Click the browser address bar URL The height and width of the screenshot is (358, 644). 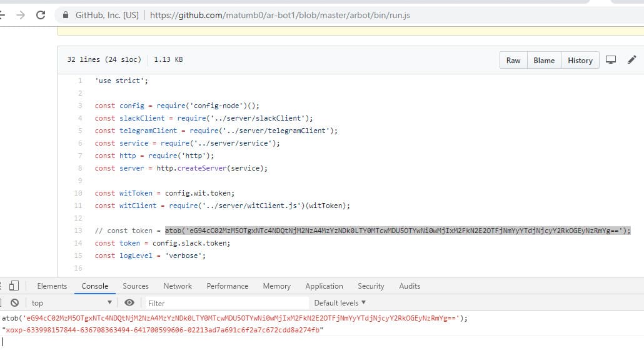click(x=280, y=15)
